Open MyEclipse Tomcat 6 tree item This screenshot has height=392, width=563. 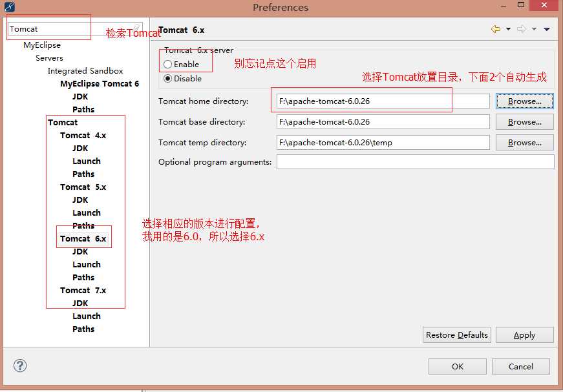(x=100, y=83)
